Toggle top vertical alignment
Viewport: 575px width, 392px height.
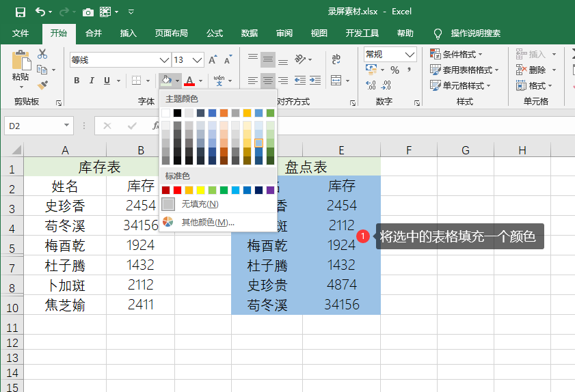253,59
